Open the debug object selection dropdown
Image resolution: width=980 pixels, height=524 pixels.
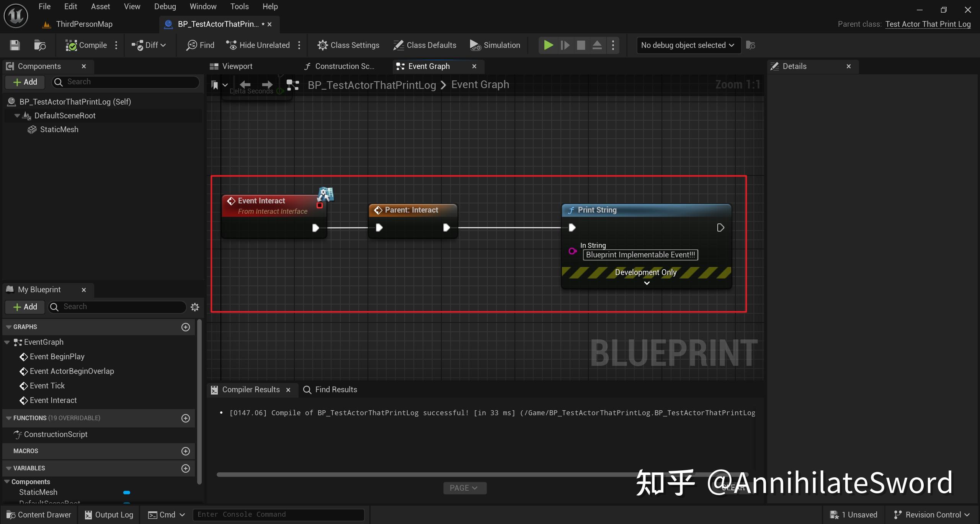tap(688, 45)
